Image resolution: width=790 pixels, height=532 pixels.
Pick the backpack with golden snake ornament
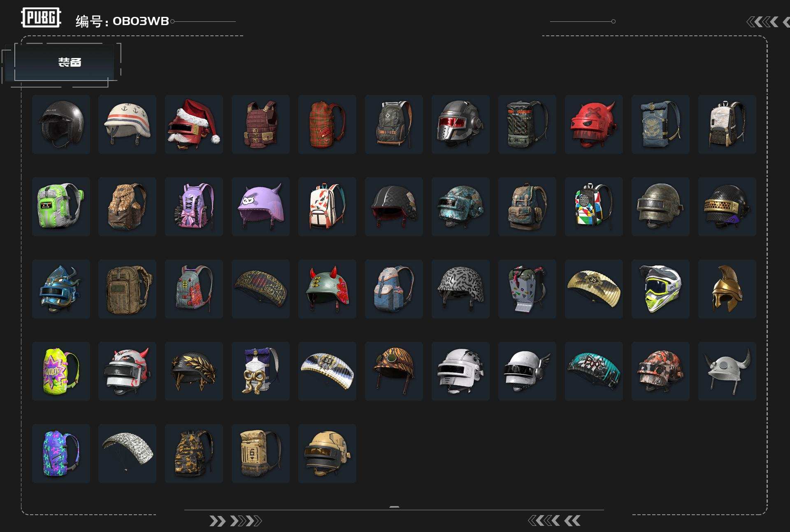click(x=261, y=371)
